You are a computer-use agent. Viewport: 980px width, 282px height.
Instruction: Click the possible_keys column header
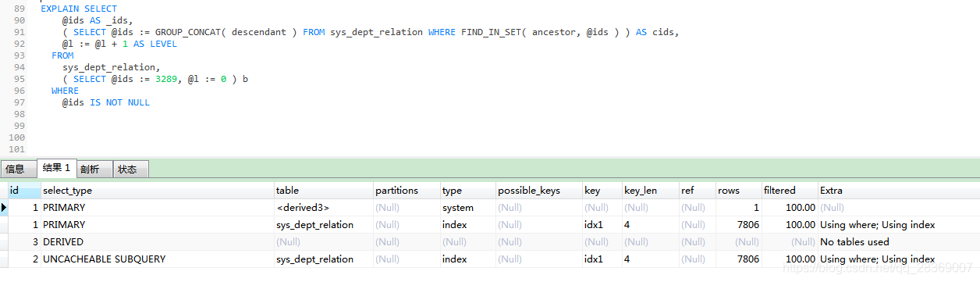539,191
